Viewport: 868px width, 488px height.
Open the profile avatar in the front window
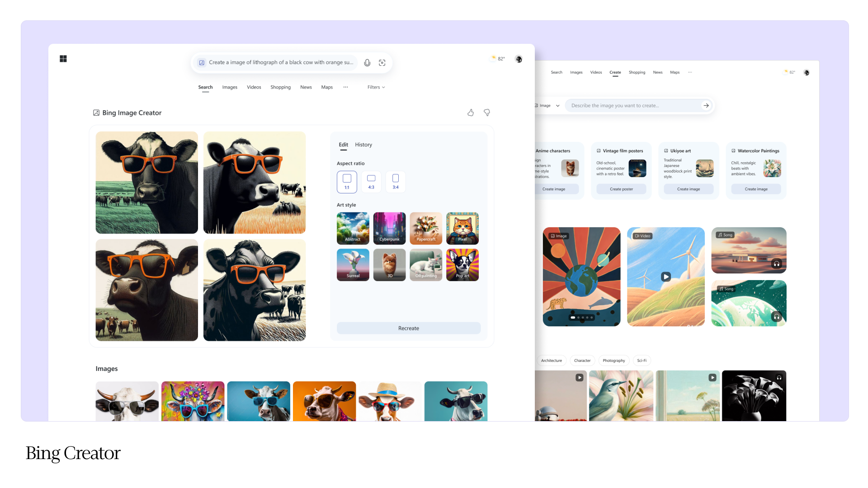coord(519,59)
